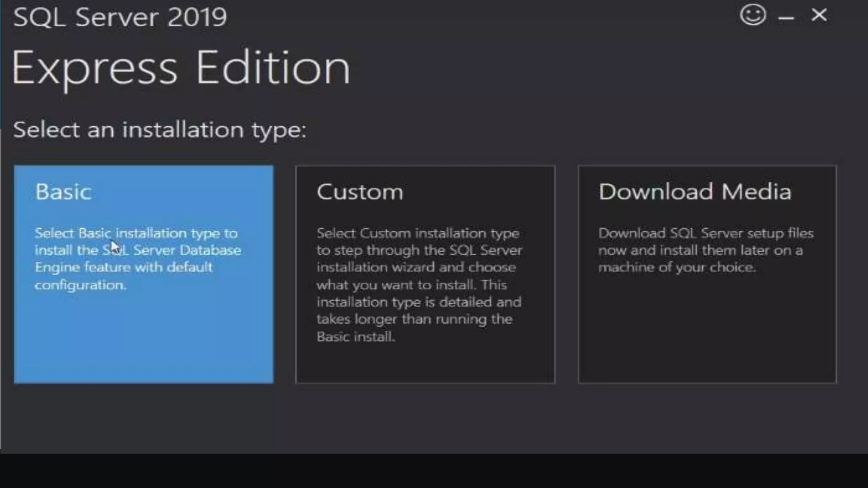Click the Custom tile's installation wizard description
Viewport: 868px width, 488px height.
[420, 285]
